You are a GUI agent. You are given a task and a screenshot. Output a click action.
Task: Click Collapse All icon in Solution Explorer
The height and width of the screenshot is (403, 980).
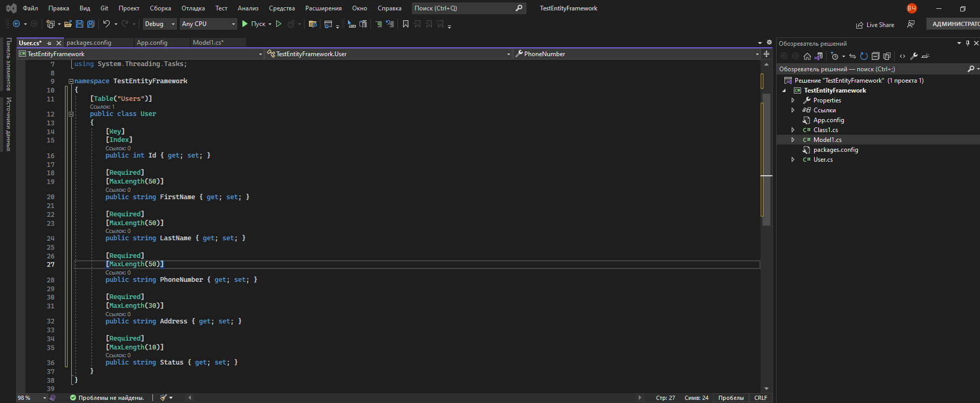pyautogui.click(x=875, y=56)
